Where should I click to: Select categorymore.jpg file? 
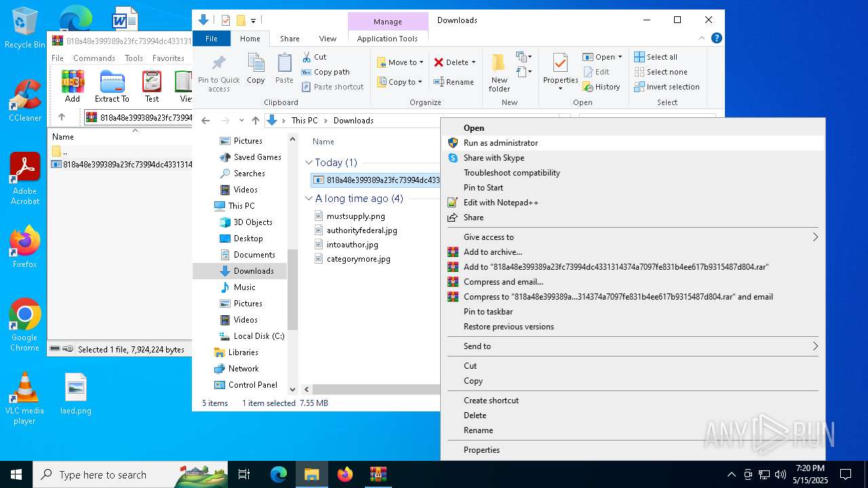[x=358, y=259]
